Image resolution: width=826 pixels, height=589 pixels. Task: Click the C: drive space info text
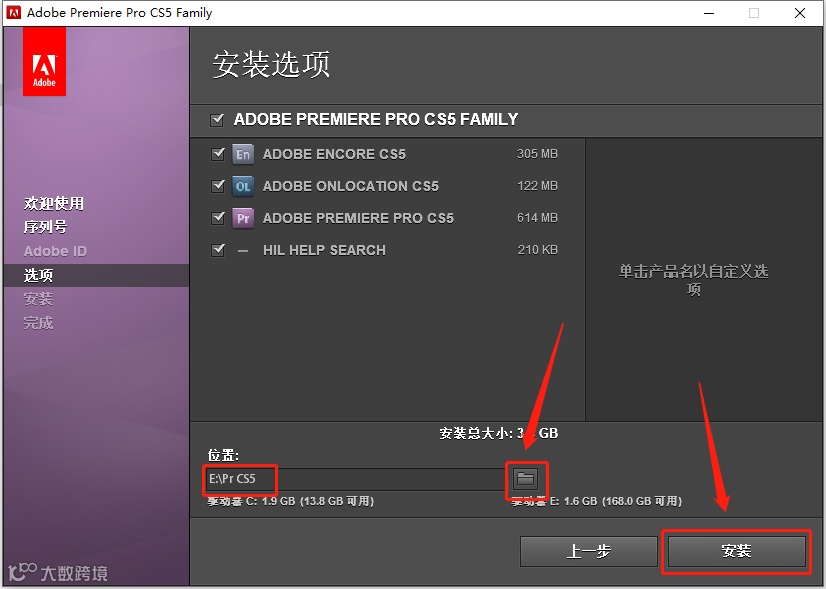coord(290,501)
